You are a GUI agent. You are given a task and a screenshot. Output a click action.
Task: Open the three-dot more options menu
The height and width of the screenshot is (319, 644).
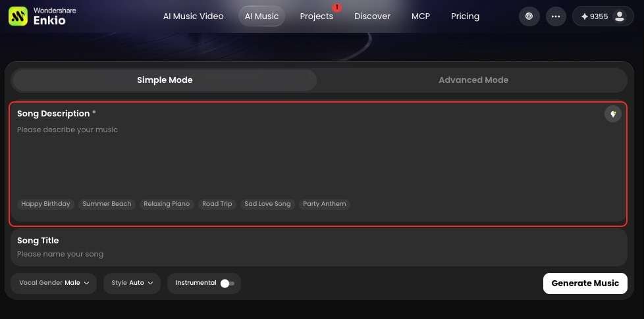coord(556,16)
